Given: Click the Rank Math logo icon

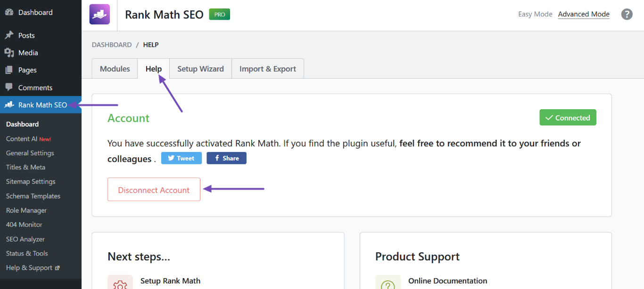Looking at the screenshot, I should [99, 14].
